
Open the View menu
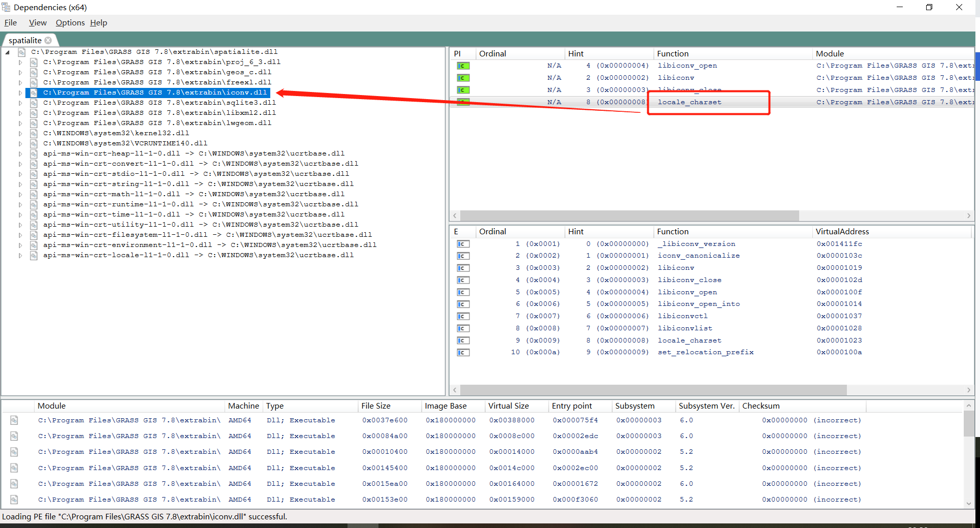(38, 23)
